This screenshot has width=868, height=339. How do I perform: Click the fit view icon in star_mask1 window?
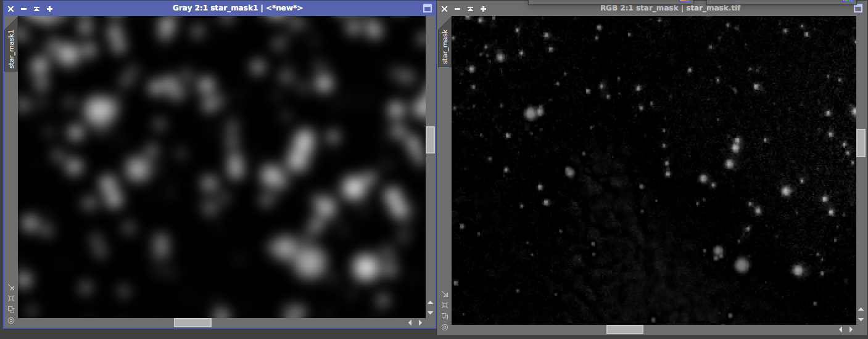11,298
